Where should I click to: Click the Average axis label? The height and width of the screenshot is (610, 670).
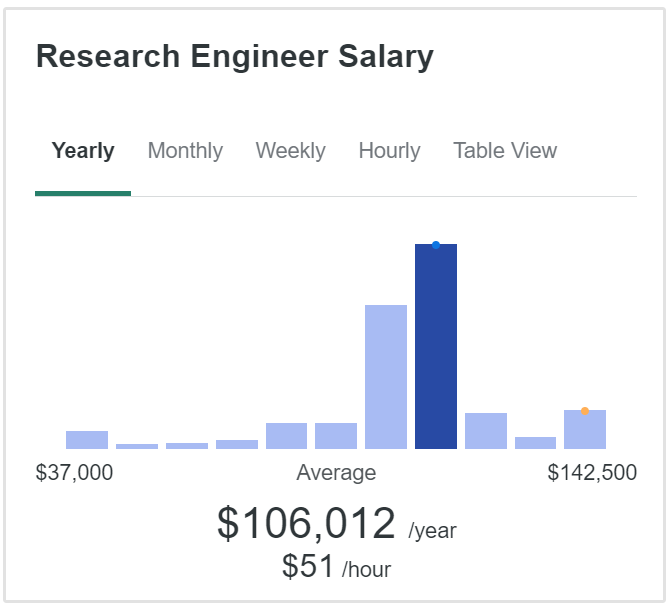[336, 473]
